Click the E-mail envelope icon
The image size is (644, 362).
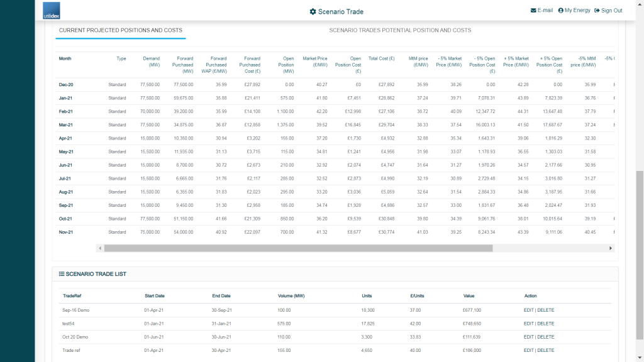tap(533, 11)
